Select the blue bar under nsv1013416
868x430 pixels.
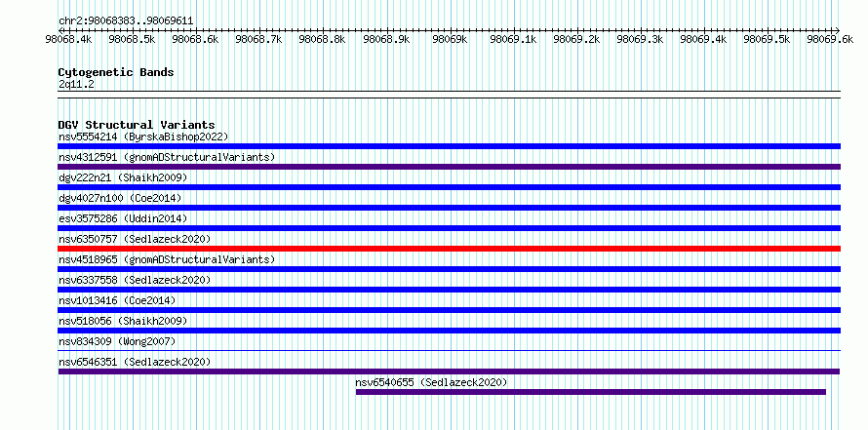pos(450,310)
